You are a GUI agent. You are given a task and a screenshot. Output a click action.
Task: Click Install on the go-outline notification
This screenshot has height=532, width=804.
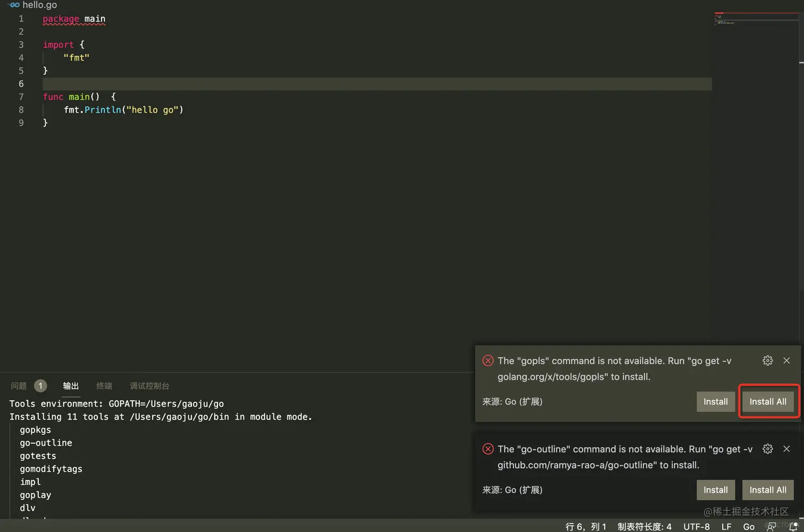pyautogui.click(x=715, y=489)
